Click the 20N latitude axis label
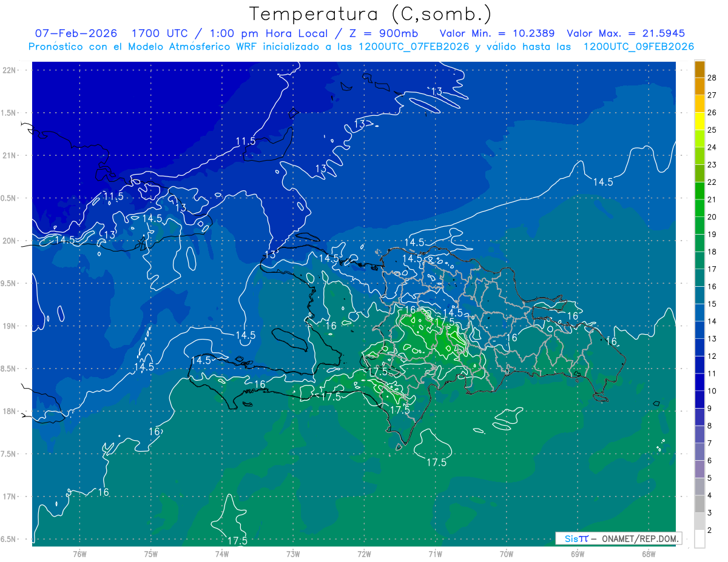Image resolution: width=728 pixels, height=562 pixels. [10, 241]
